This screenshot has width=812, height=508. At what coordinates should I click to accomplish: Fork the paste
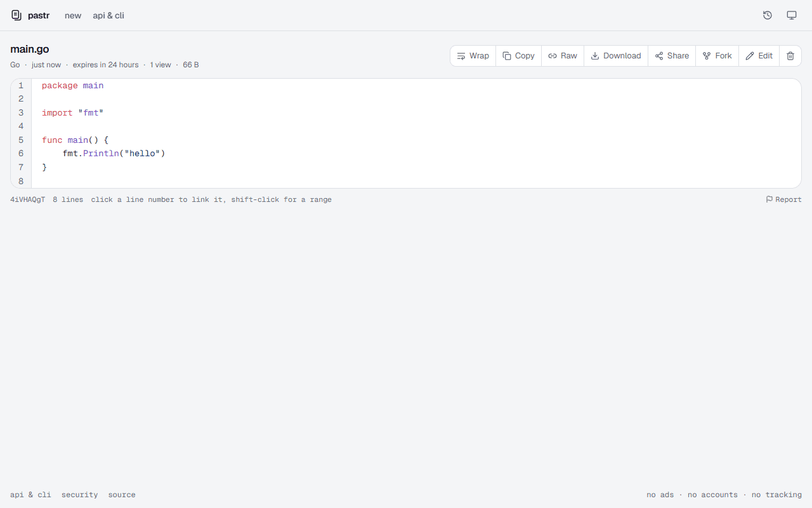click(717, 56)
